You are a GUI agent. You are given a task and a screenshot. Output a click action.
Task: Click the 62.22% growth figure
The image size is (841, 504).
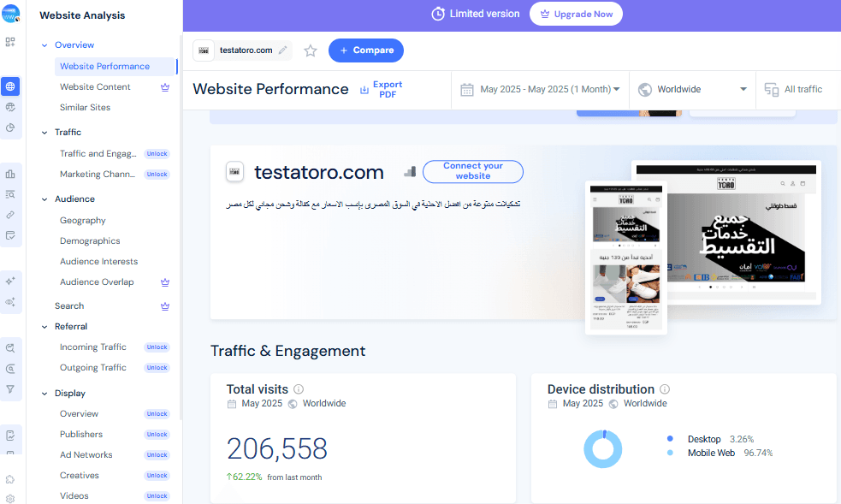click(x=244, y=477)
